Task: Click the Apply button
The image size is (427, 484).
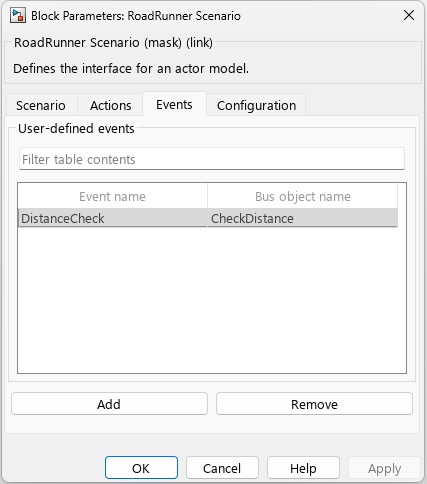Action: (384, 468)
